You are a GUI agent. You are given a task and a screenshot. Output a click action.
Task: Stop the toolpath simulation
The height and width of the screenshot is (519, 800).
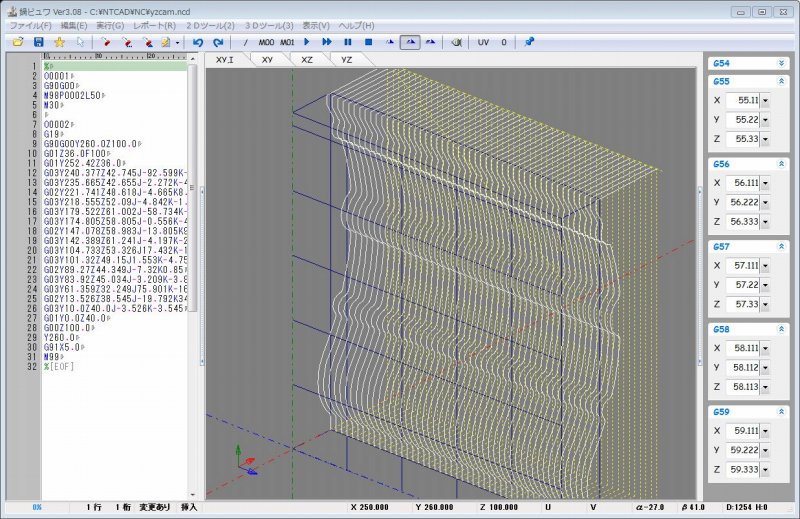pos(368,42)
